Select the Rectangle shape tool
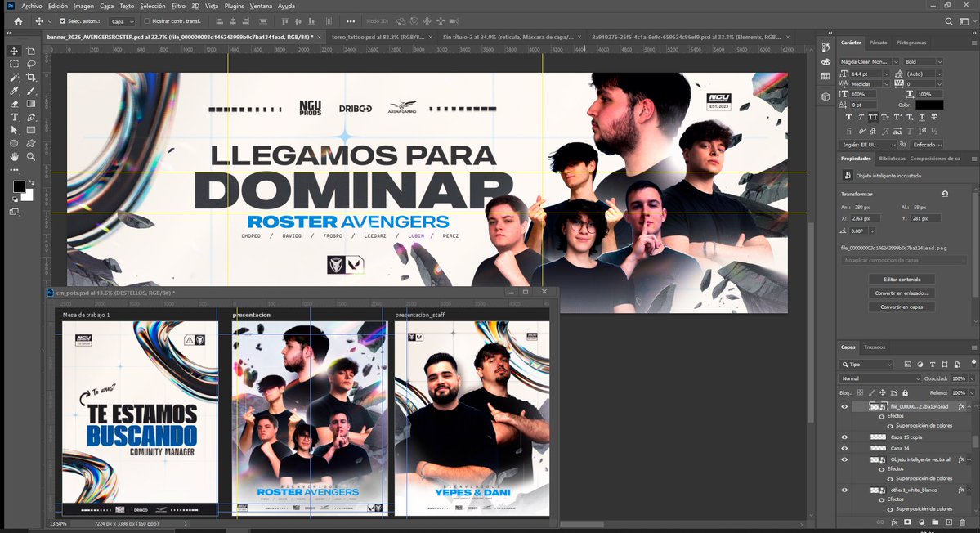Screen dimensions: 980x533 pos(30,130)
